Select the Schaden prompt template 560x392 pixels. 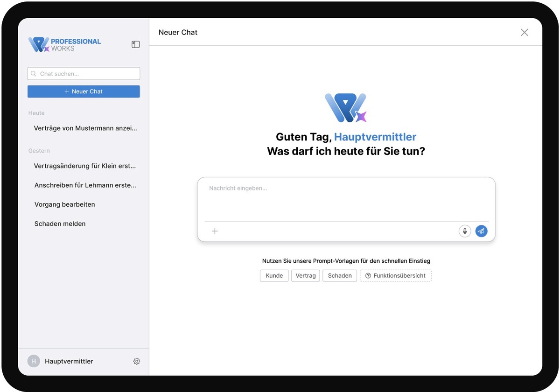(340, 276)
